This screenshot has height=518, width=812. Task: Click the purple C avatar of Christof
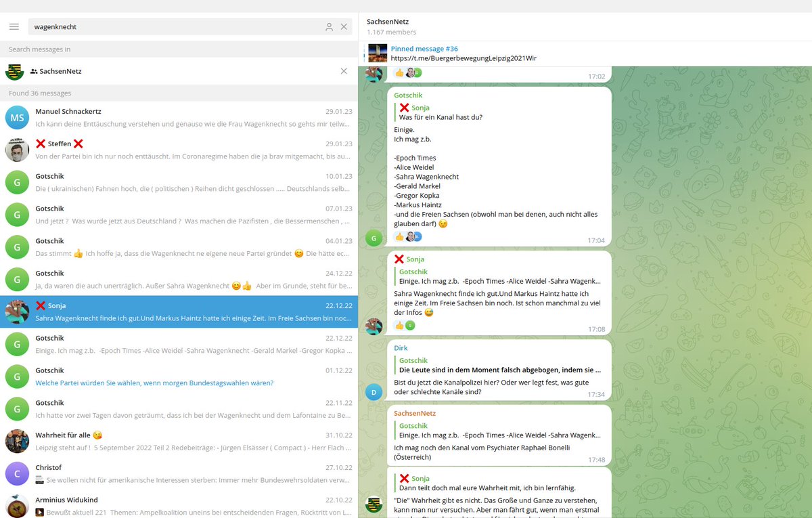pos(17,474)
